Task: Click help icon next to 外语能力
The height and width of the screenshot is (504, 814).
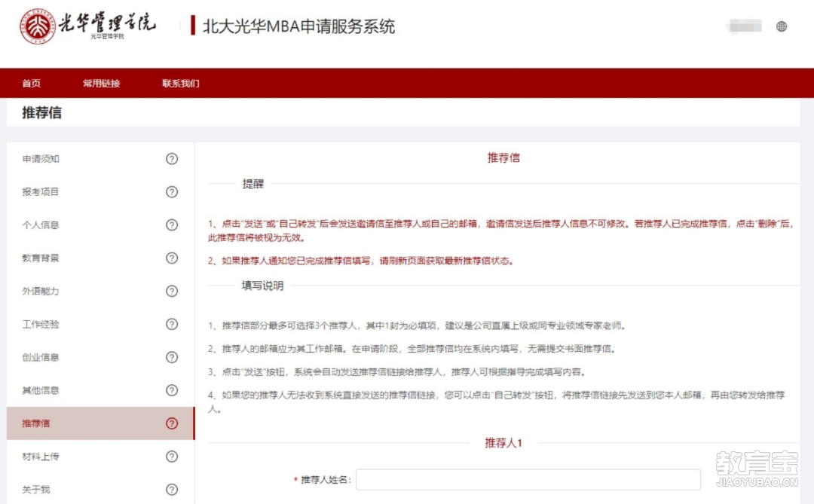Action: tap(172, 292)
